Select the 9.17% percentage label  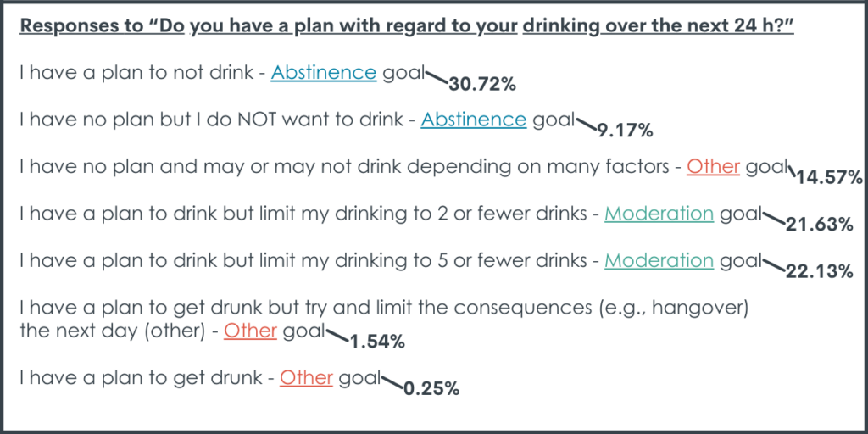click(625, 131)
